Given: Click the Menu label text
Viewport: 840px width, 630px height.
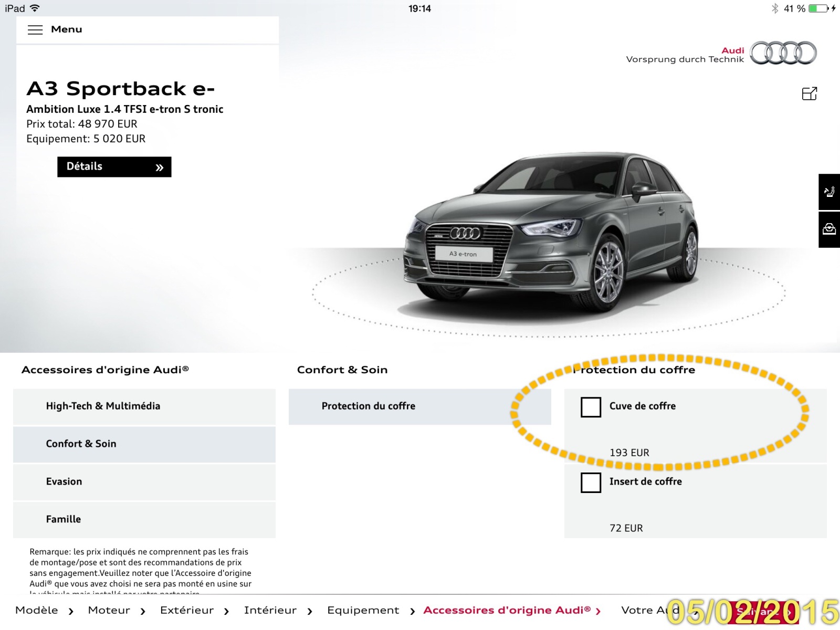Looking at the screenshot, I should pyautogui.click(x=67, y=29).
